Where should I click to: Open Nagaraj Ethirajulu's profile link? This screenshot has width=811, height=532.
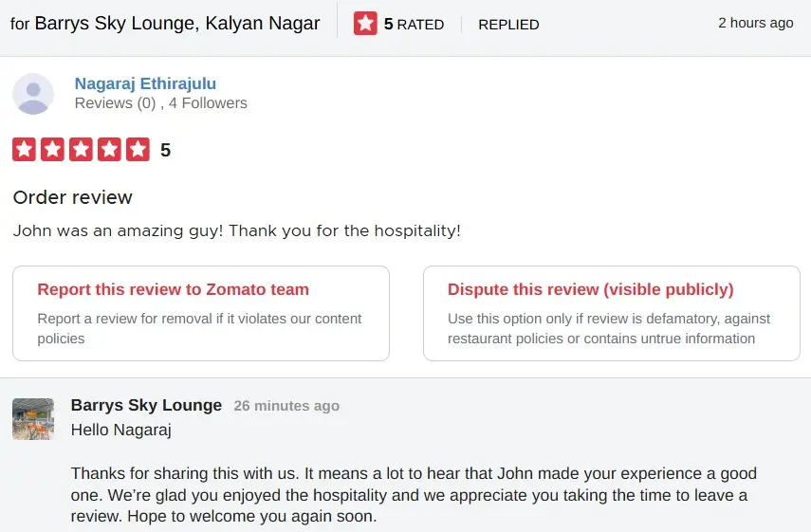tap(145, 83)
